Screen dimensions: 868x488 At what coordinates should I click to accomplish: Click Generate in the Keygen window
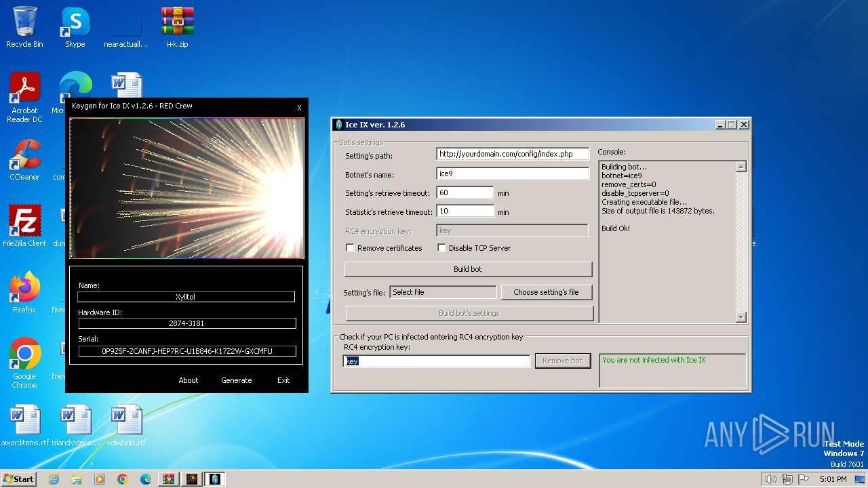tap(237, 380)
